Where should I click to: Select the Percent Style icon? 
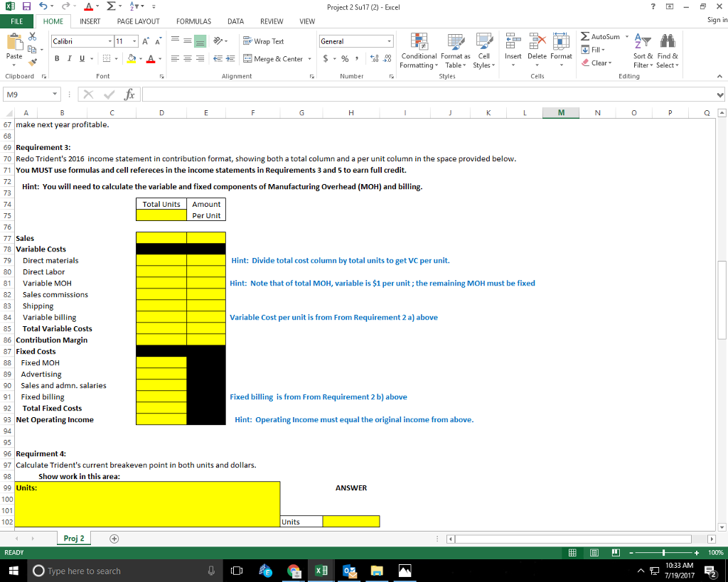[x=345, y=58]
